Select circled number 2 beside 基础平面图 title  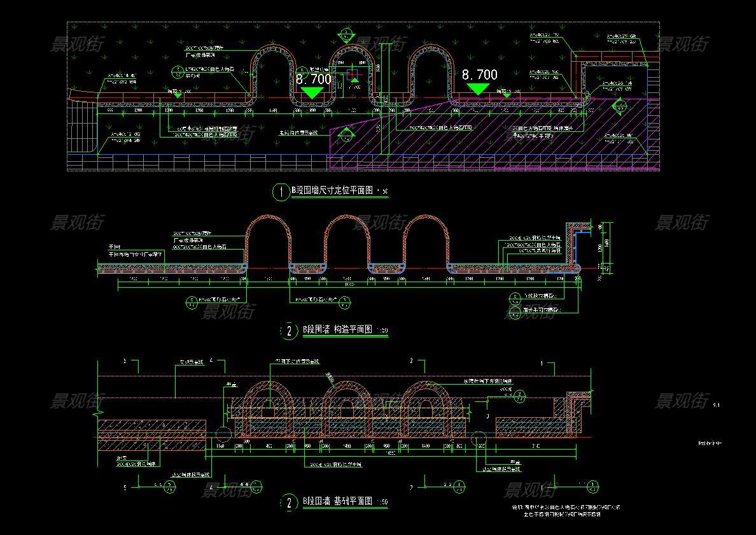click(289, 503)
